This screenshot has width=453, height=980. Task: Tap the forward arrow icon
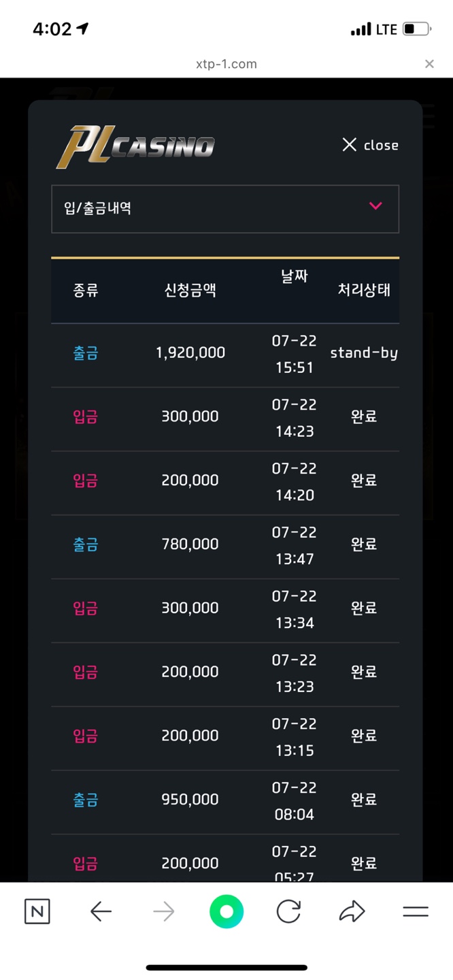pyautogui.click(x=164, y=911)
